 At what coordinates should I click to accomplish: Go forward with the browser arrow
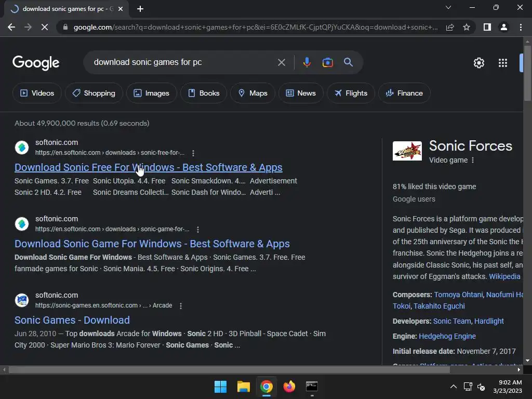(28, 27)
